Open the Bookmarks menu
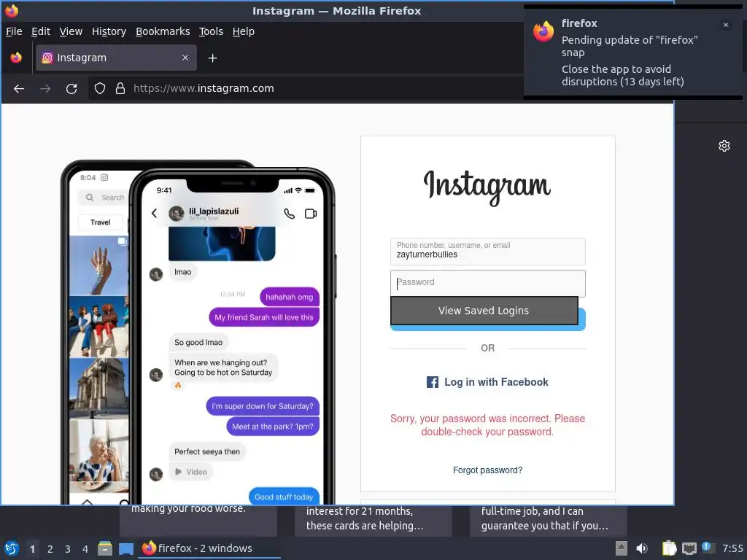747x560 pixels. point(163,31)
